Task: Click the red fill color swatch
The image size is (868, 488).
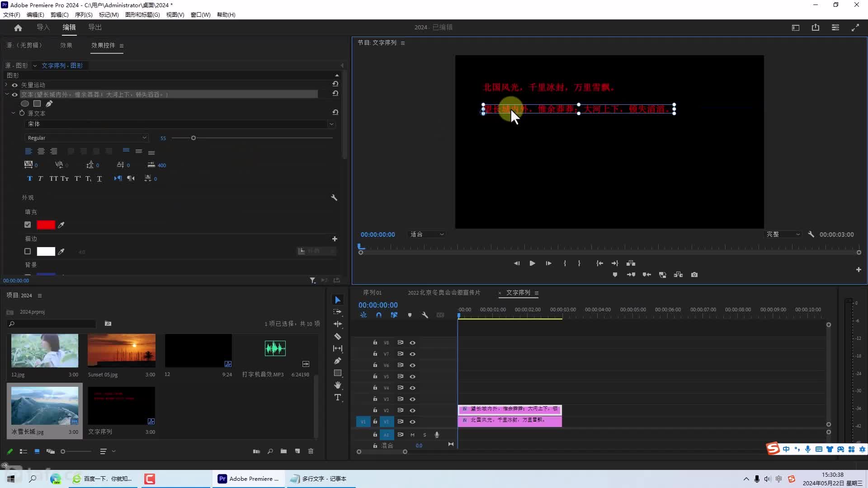Action: 46,225
